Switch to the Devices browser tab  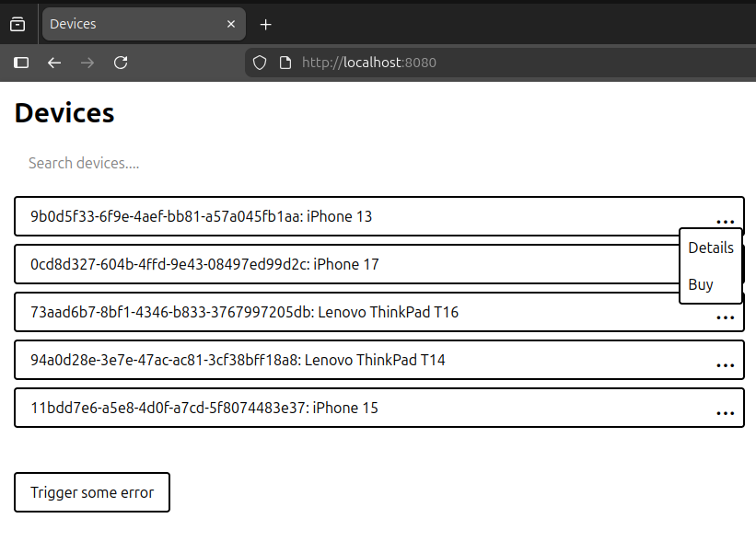coord(129,24)
